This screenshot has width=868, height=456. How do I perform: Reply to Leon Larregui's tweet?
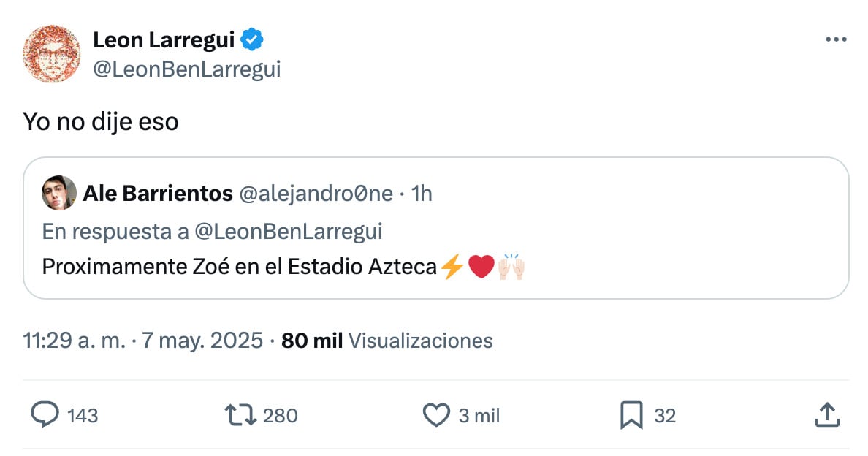click(x=46, y=415)
